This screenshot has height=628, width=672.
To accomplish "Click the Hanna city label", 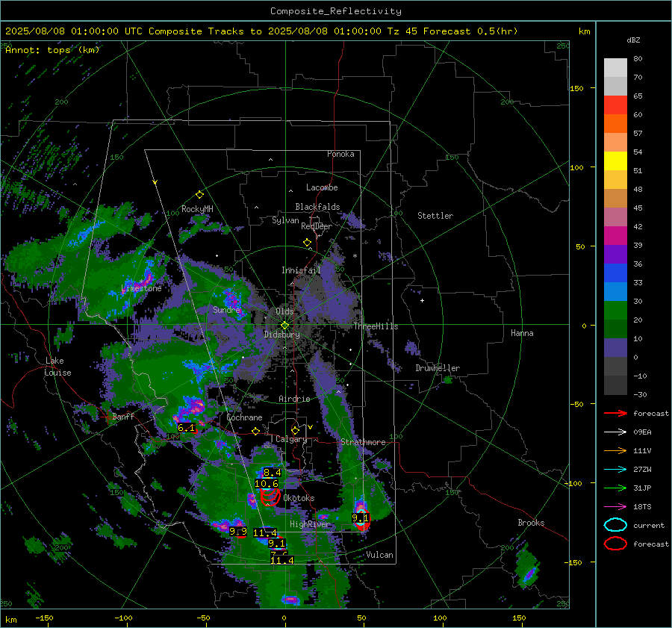I will point(522,333).
